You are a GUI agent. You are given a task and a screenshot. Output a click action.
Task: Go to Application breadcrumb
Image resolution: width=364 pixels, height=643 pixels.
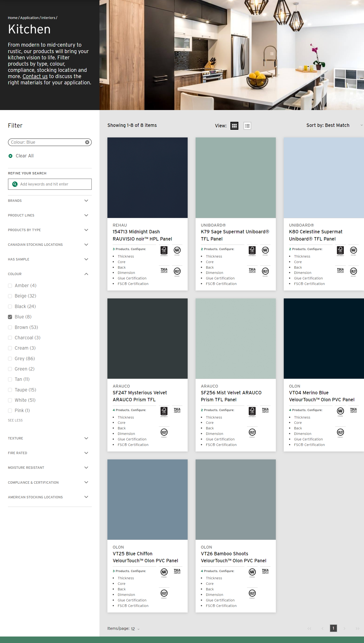pyautogui.click(x=30, y=18)
